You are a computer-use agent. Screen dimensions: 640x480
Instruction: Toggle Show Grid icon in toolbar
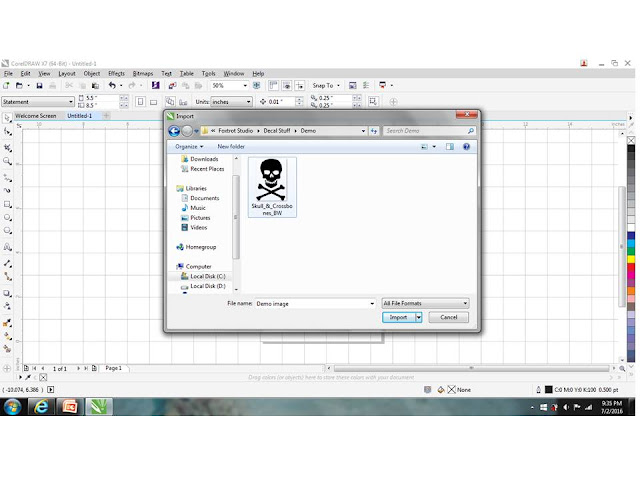287,85
